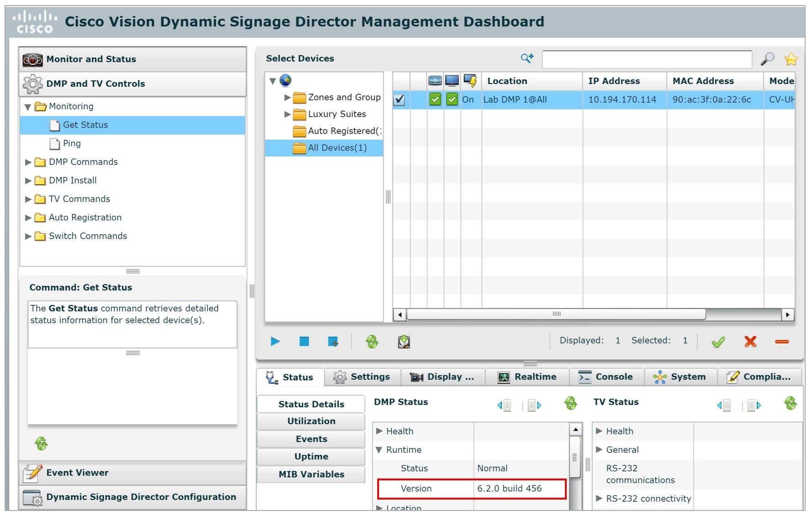812x516 pixels.
Task: Select the MIB Variables button
Action: [x=311, y=474]
